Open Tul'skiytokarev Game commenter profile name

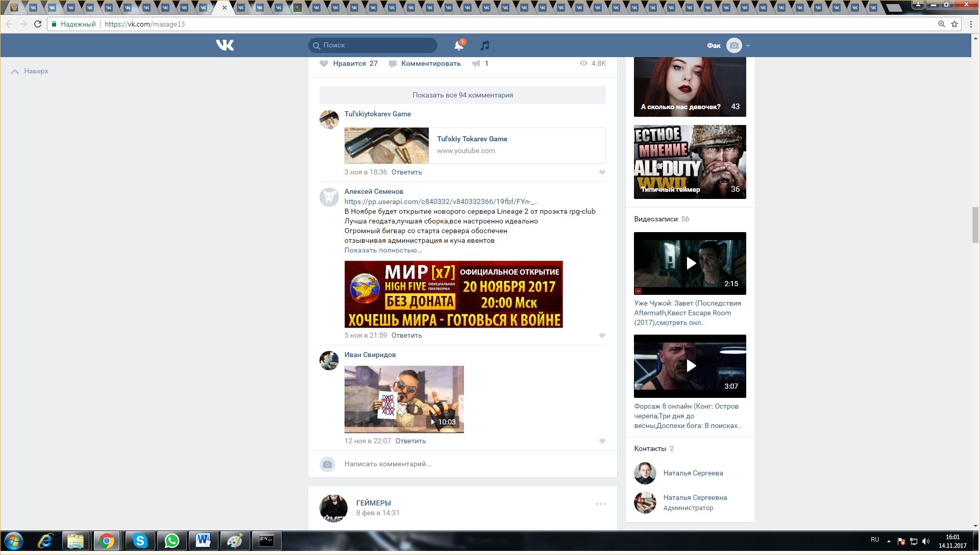pyautogui.click(x=378, y=114)
